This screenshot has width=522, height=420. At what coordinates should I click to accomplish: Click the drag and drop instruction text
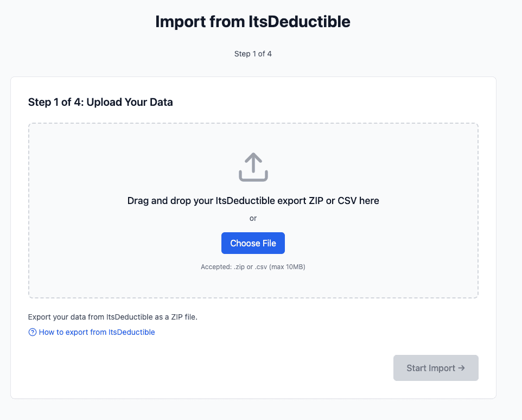pos(253,201)
